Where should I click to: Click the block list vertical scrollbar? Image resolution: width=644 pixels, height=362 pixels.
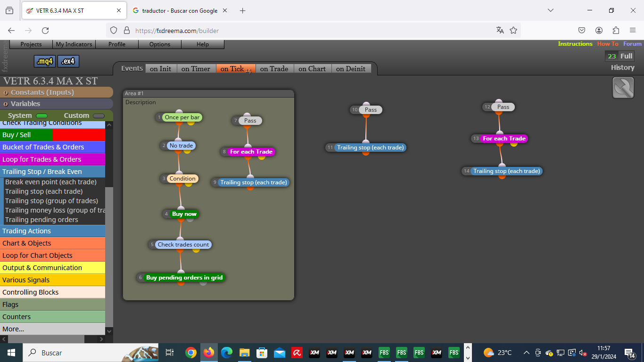tap(109, 257)
